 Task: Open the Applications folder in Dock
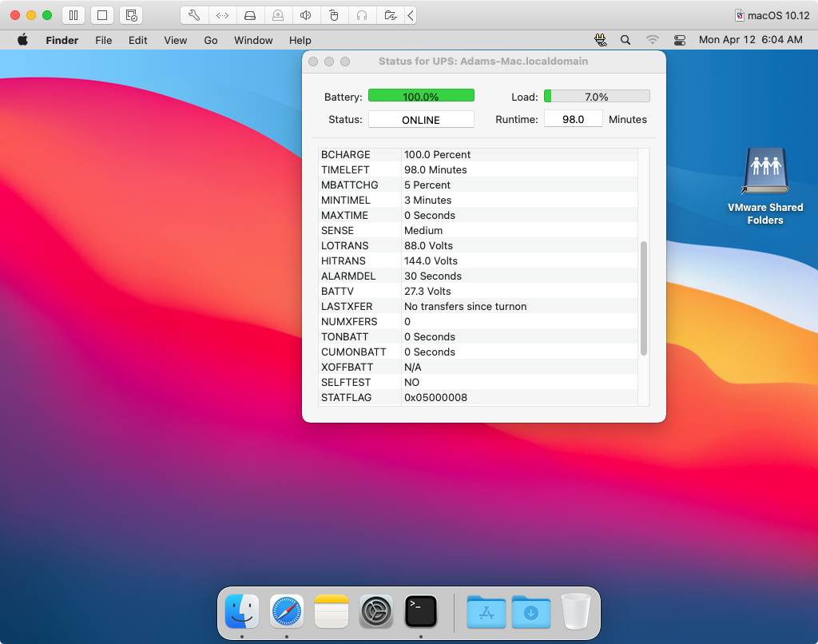tap(486, 610)
